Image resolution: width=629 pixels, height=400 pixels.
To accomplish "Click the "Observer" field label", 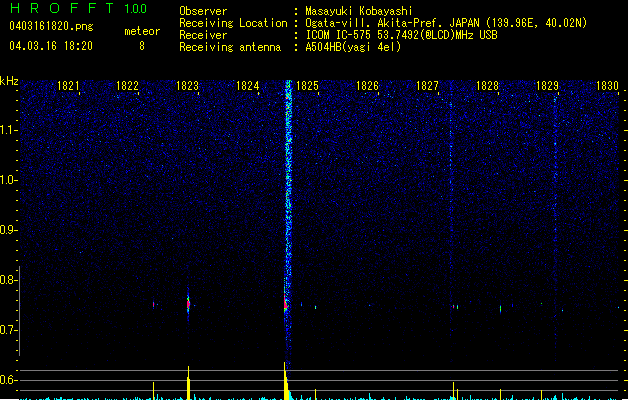I will coord(203,11).
